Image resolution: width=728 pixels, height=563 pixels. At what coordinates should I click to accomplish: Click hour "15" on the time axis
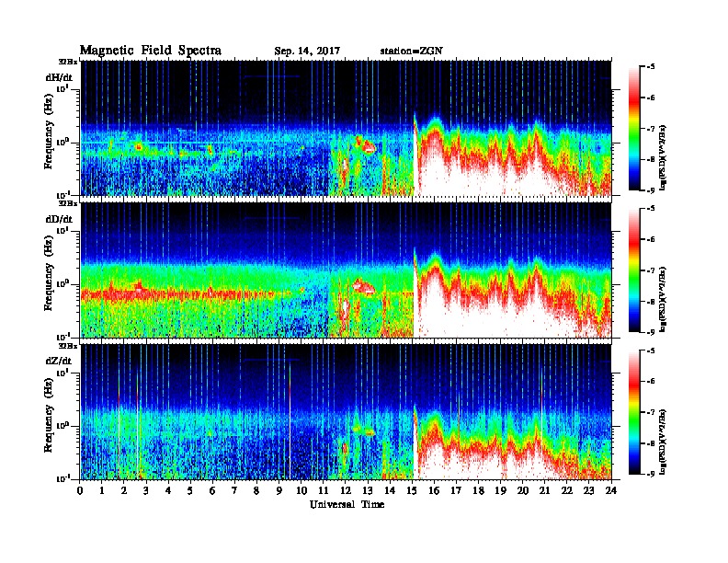(x=412, y=490)
